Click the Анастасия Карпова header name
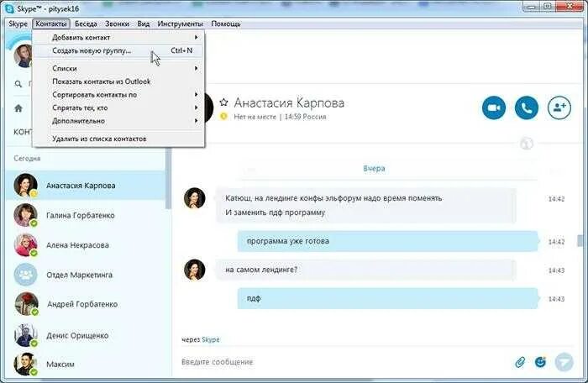588x383 pixels. (x=289, y=102)
